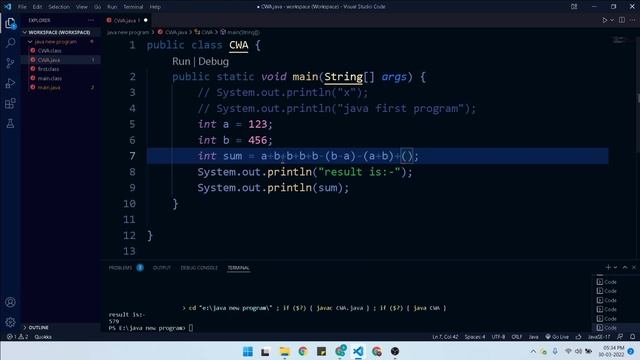Open the Terminal menu
Screen dimensions: 640x360
click(133, 7)
